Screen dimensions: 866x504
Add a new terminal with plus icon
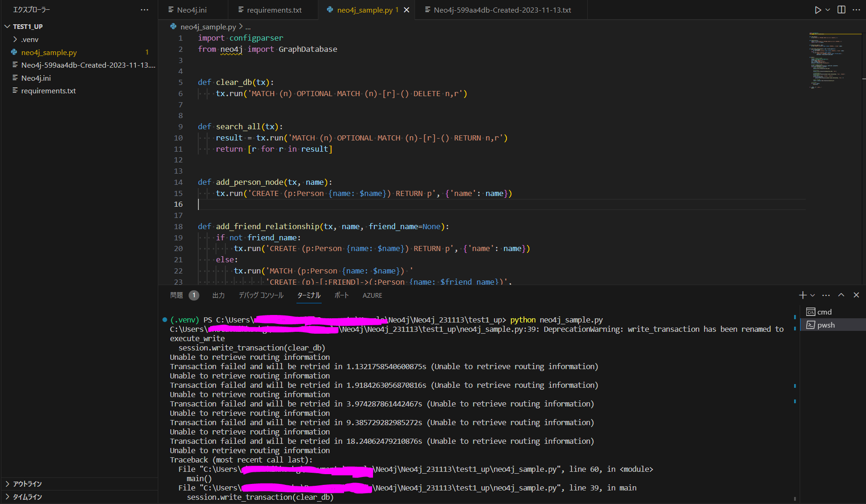(x=803, y=295)
